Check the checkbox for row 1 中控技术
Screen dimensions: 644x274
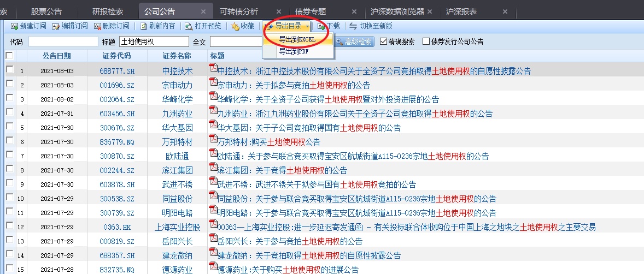pyautogui.click(x=9, y=70)
